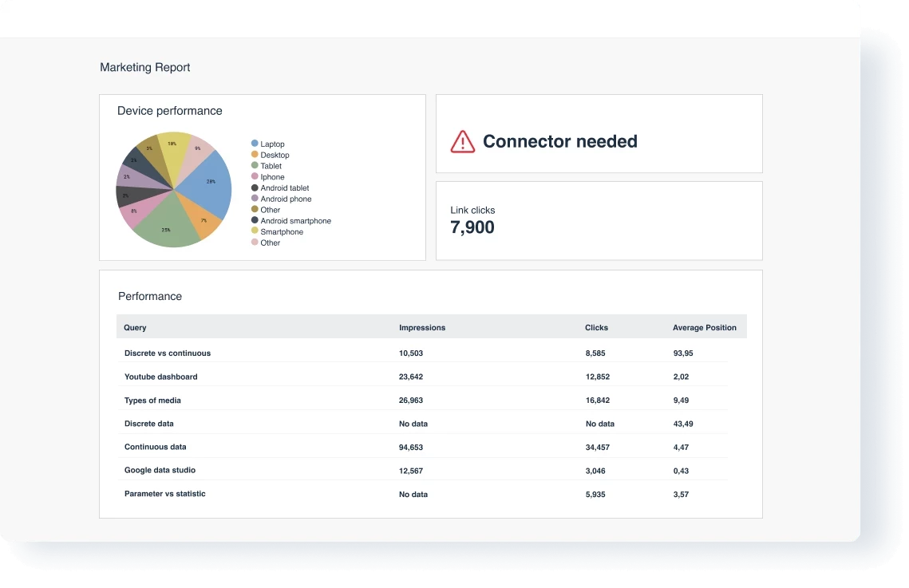Select the Android tablet legend entry
This screenshot has width=909, height=588.
click(x=284, y=188)
